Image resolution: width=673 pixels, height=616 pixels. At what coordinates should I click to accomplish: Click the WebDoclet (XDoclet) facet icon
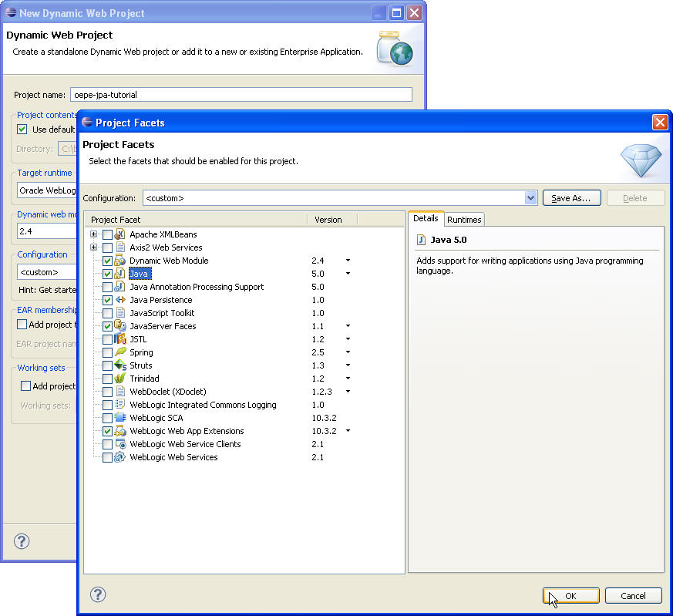[x=120, y=392]
